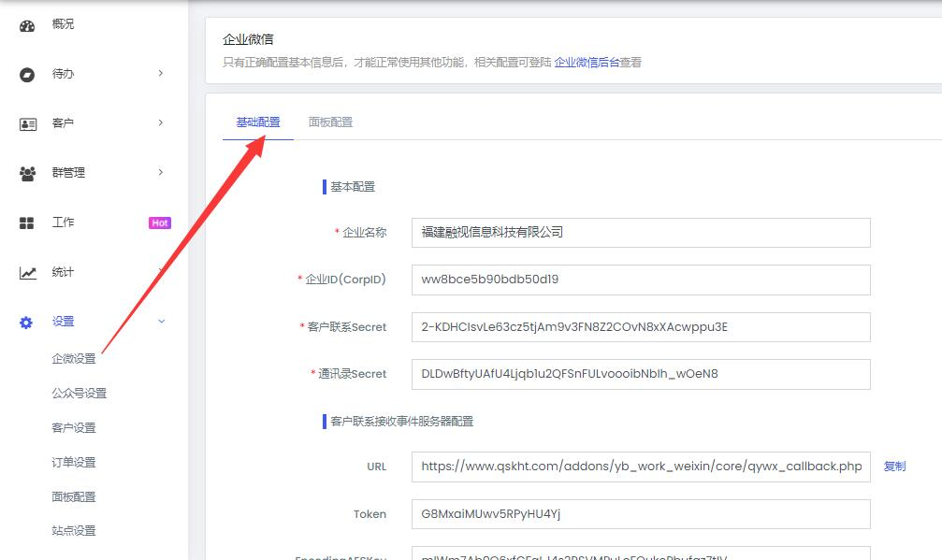Collapse the 设置 menu chevron
The height and width of the screenshot is (560, 942).
161,321
